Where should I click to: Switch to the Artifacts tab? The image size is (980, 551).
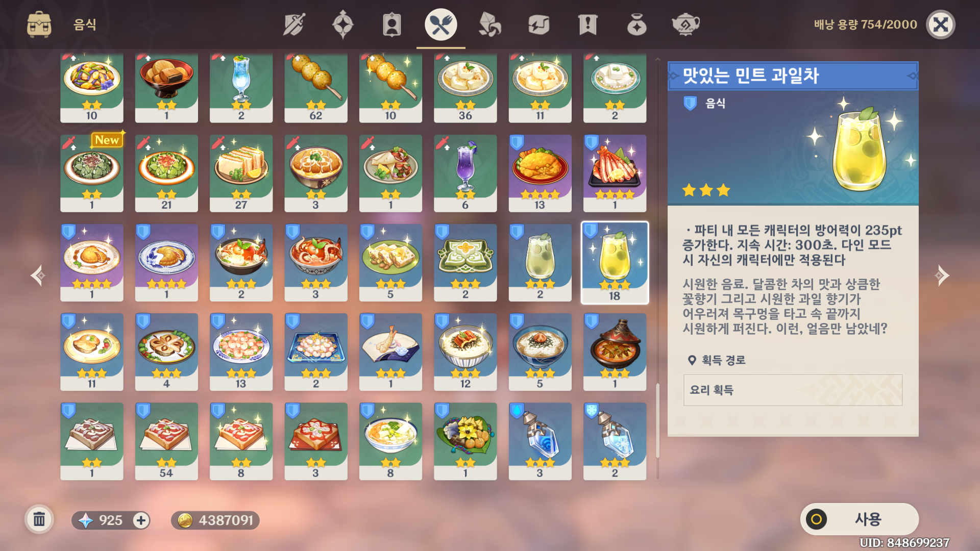[343, 24]
